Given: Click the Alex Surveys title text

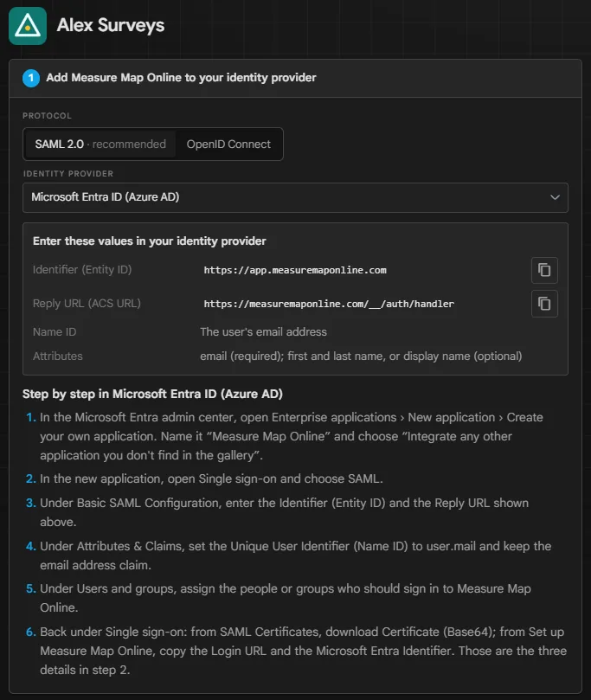Looking at the screenshot, I should [111, 25].
